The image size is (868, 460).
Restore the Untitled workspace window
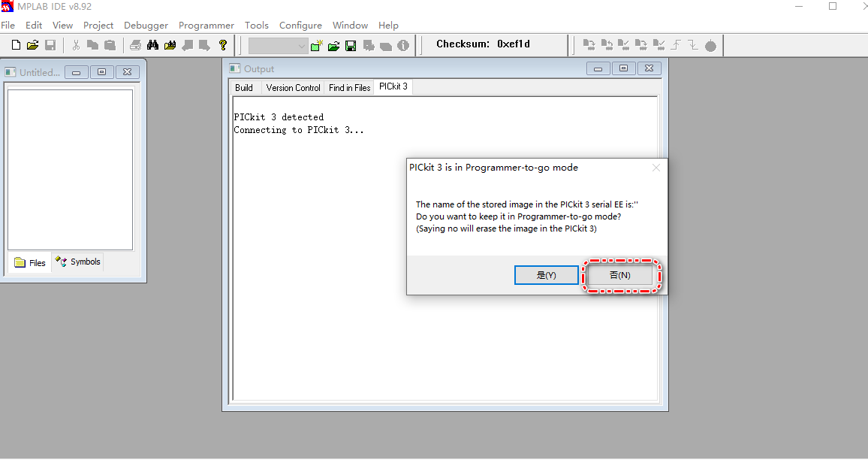[x=102, y=72]
